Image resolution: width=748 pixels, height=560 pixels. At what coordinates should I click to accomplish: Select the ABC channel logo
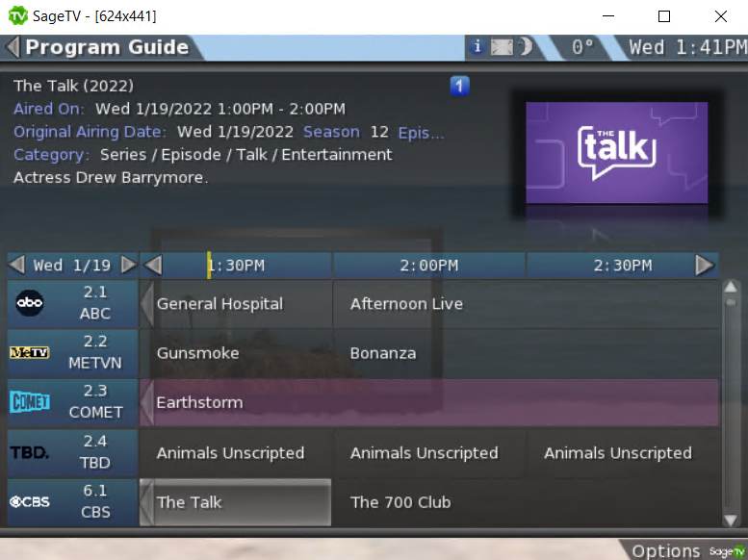coord(30,303)
